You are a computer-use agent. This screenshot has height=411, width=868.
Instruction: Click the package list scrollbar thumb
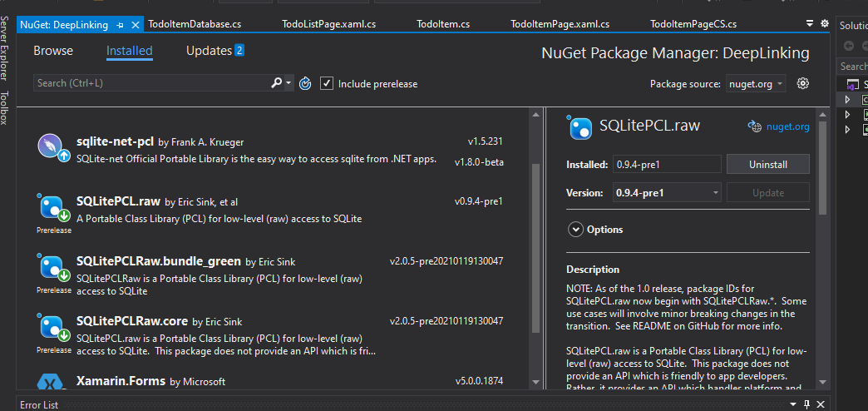click(x=535, y=248)
